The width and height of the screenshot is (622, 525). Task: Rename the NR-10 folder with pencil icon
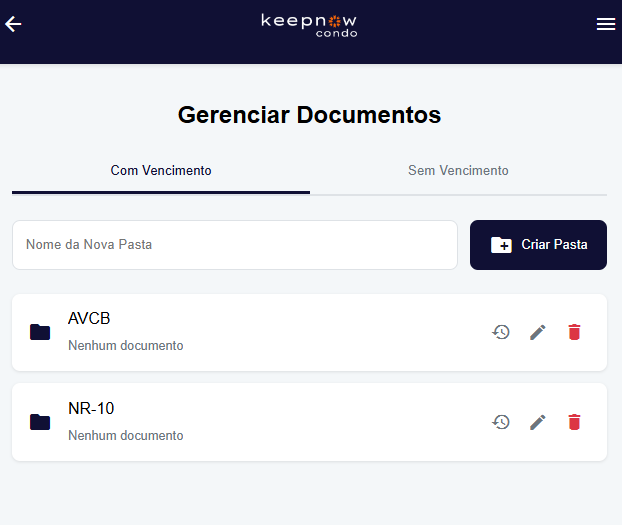point(538,422)
